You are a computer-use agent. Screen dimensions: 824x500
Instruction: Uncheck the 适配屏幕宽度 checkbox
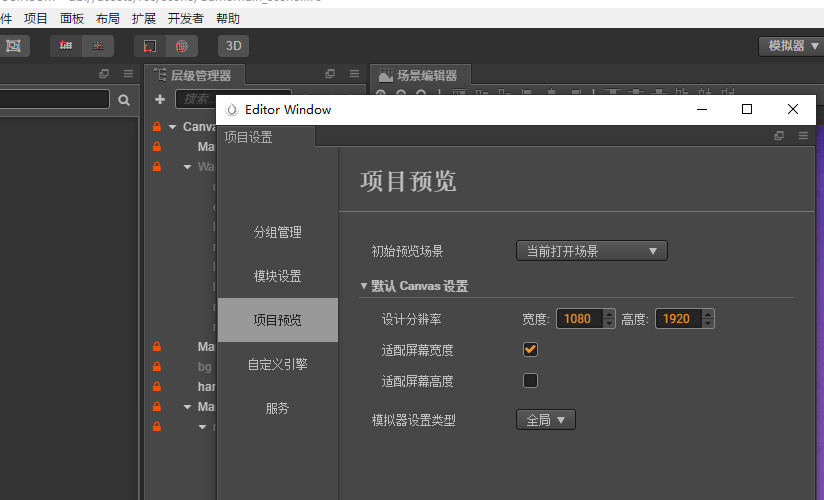point(530,350)
